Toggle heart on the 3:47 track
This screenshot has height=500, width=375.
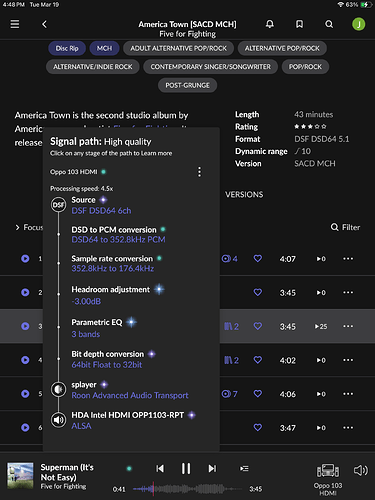coord(258,427)
